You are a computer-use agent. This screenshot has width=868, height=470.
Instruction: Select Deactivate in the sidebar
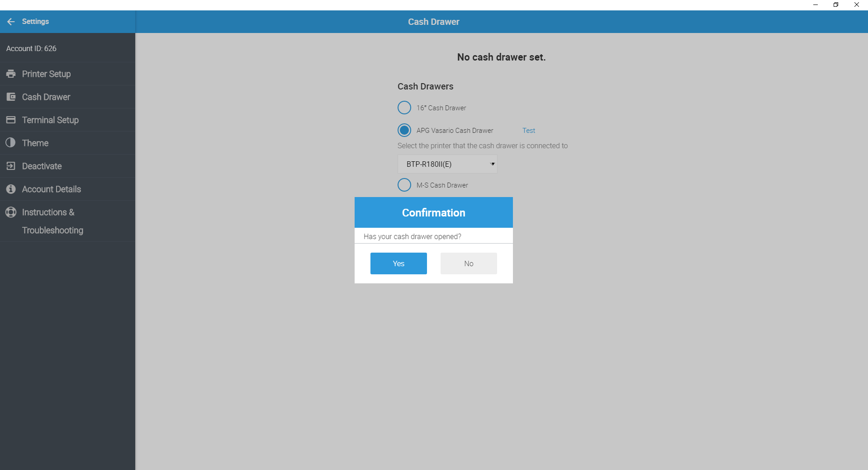pos(67,166)
